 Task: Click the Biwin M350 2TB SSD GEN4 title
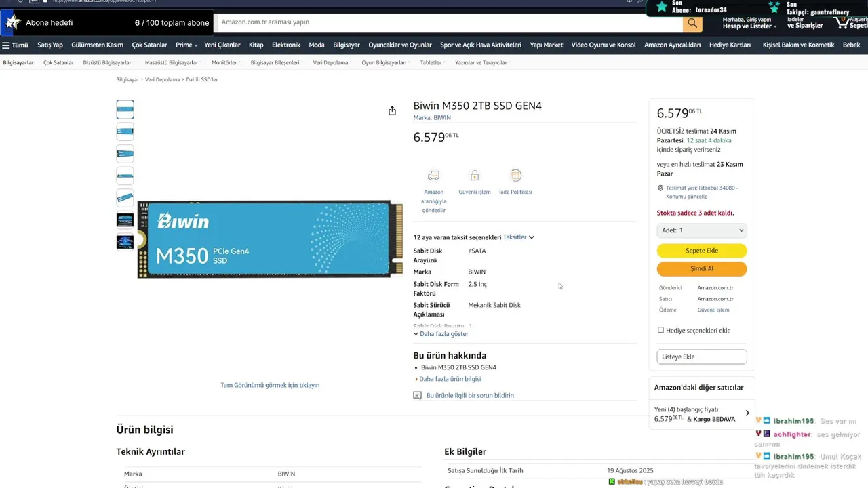tap(477, 106)
